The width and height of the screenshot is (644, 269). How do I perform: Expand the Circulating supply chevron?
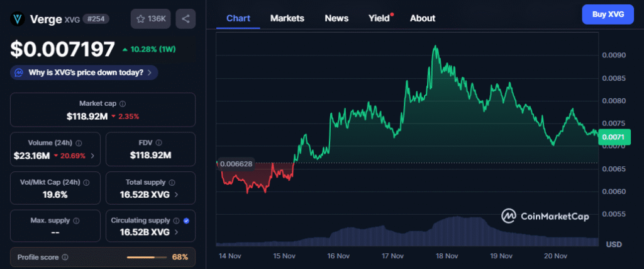point(176,232)
